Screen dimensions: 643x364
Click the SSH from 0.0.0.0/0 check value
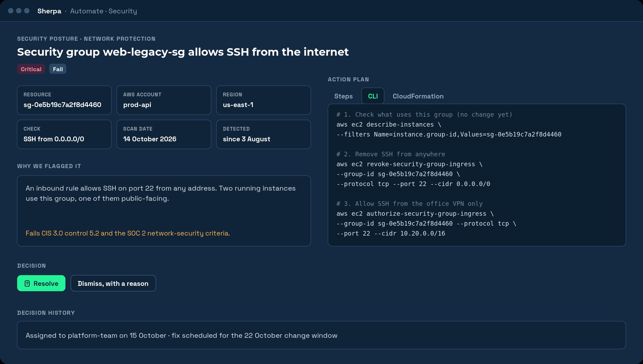(x=54, y=139)
